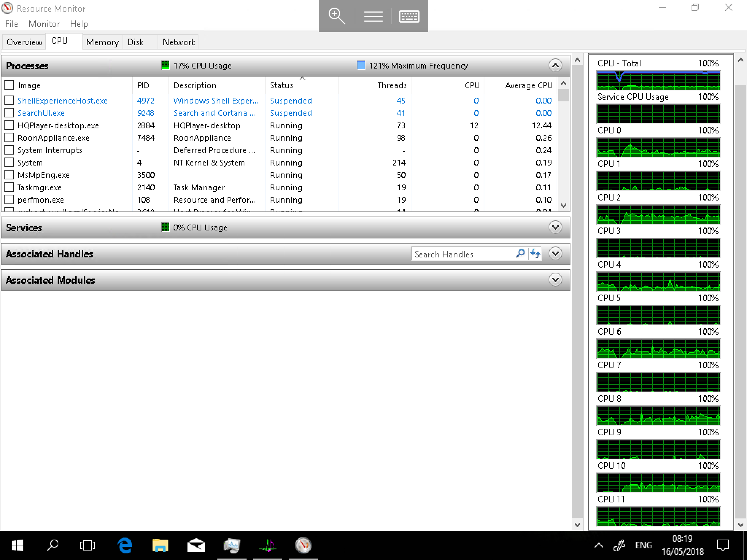747x560 pixels.
Task: Switch to the Network tab
Action: pos(179,42)
